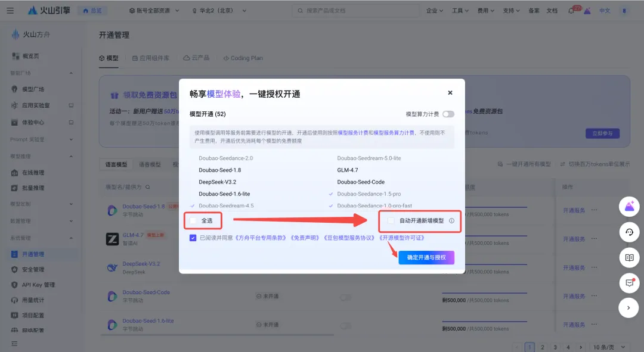
Task: Click the Doubao-Seed-1.6-lite quota progress bar
Action: point(484,322)
